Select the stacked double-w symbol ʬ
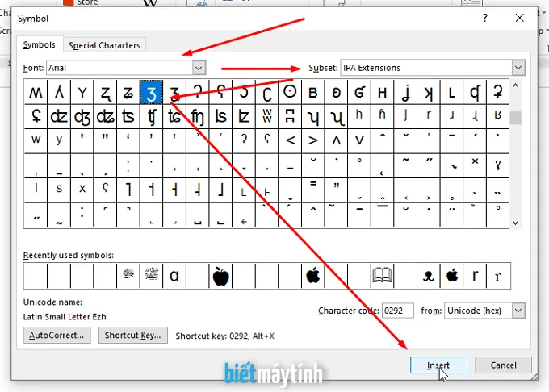Screen dimensions: 549x392 point(266,116)
